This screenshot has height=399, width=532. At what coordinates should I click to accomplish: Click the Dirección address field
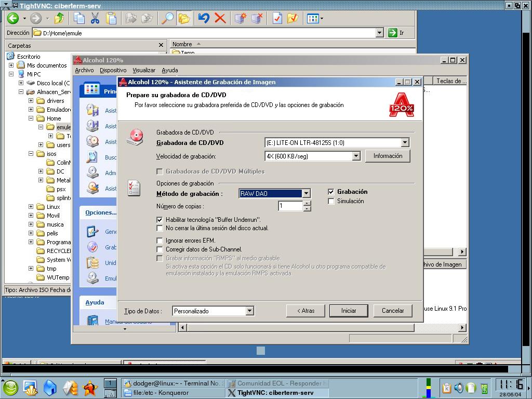[208, 33]
